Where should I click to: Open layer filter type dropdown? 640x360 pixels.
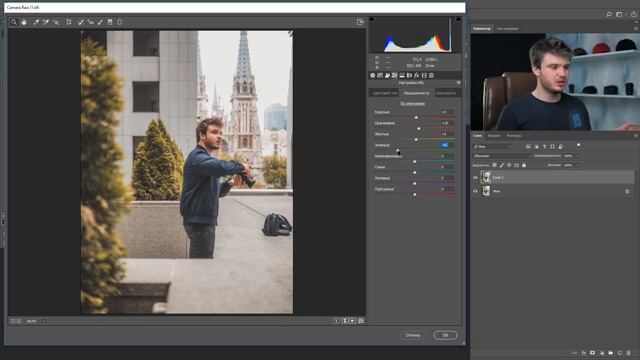pyautogui.click(x=492, y=147)
